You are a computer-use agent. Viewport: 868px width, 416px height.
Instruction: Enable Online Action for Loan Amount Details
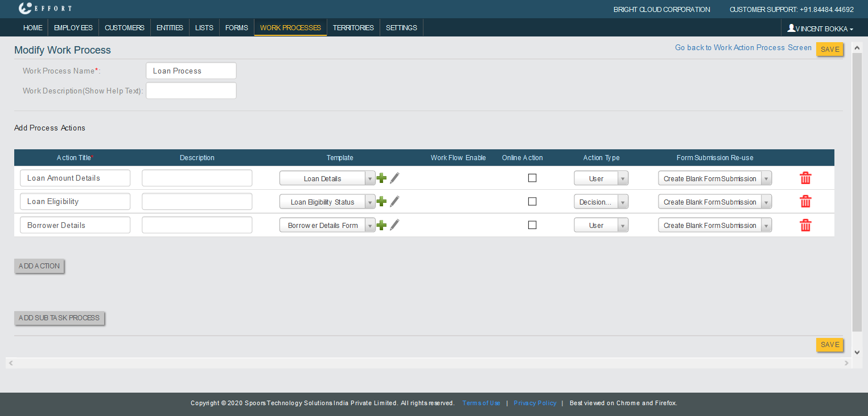[x=532, y=178]
